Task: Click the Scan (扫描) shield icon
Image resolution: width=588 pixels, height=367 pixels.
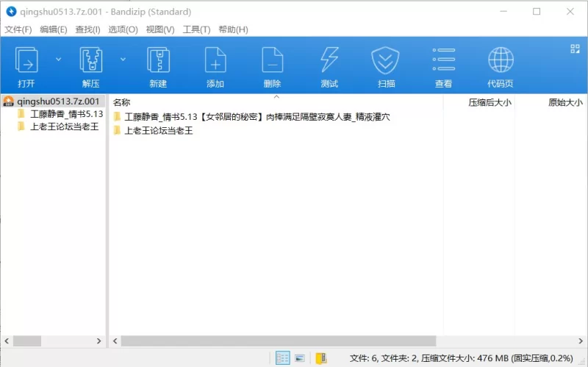Action: click(385, 60)
